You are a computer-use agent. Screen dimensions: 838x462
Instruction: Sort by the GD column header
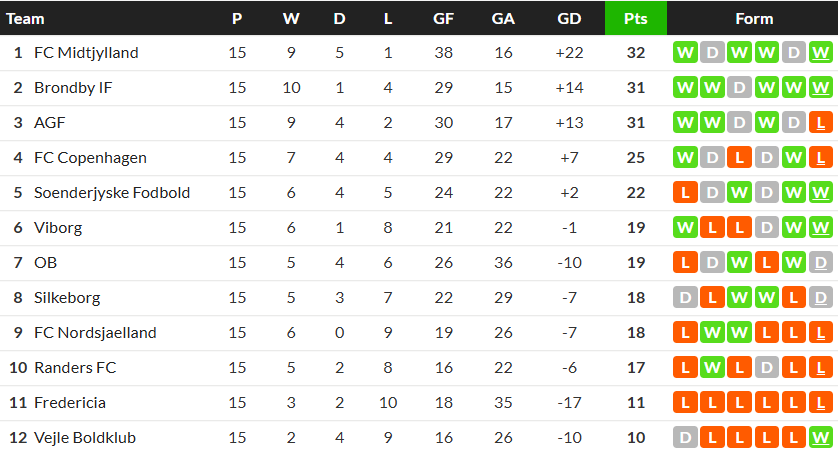click(569, 18)
